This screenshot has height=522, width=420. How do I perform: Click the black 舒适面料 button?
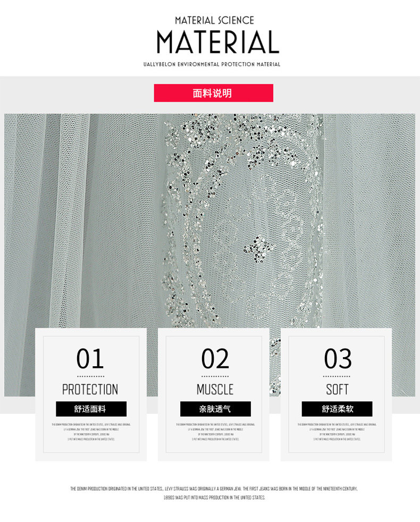91,409
